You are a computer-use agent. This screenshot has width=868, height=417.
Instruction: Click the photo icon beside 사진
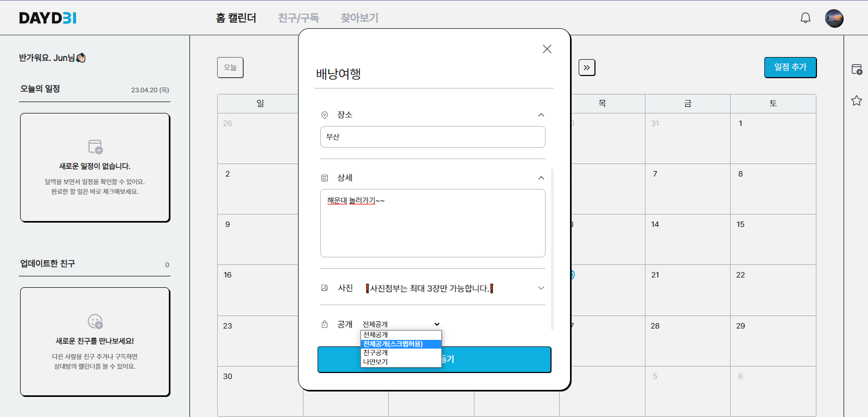[325, 288]
